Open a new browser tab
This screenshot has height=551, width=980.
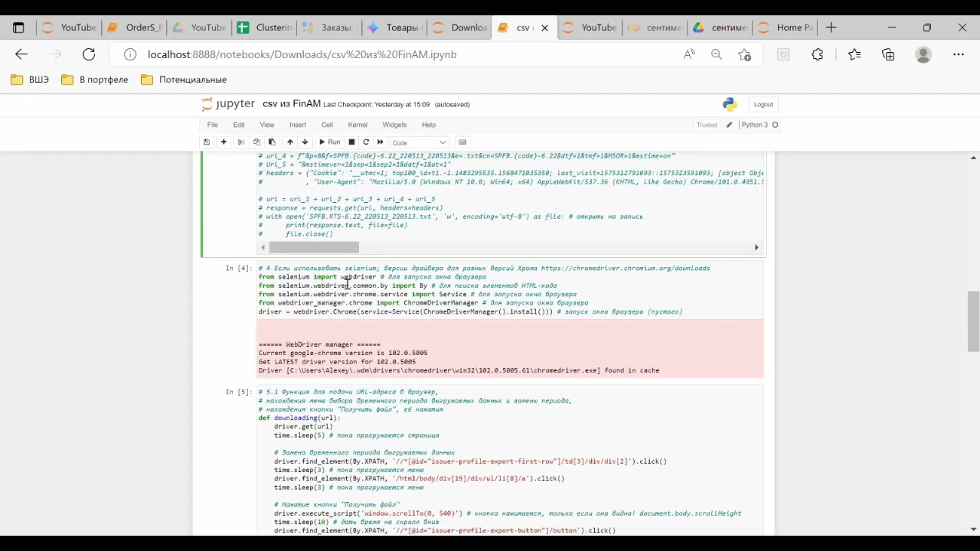click(831, 28)
